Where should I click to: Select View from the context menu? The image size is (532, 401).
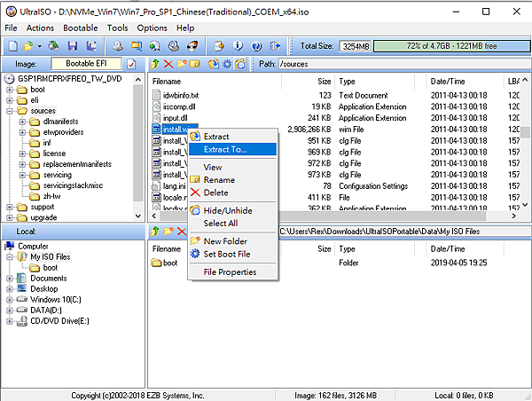pos(232,167)
